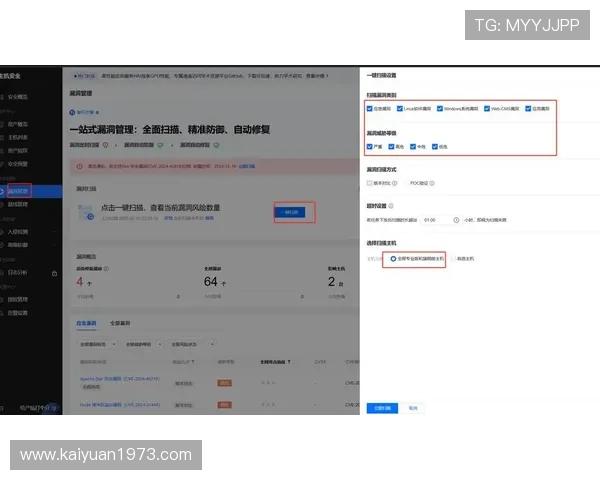Click the 新功能 tag in top banner
Viewport: 600px width, 480px height.
pos(85,76)
